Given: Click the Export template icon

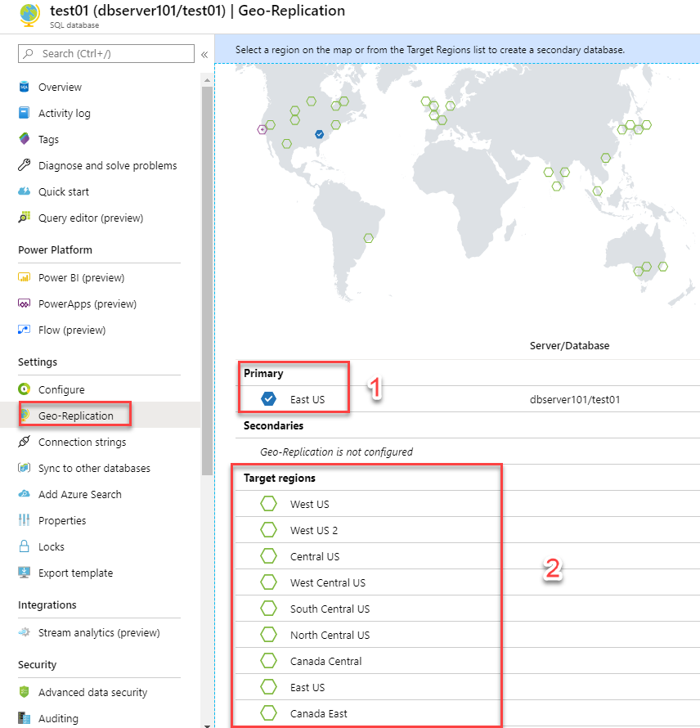Looking at the screenshot, I should 25,572.
